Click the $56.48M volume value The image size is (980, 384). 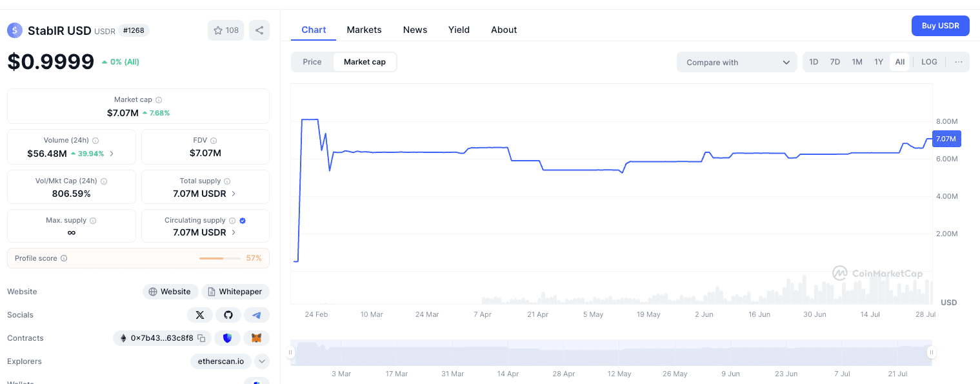tap(47, 154)
